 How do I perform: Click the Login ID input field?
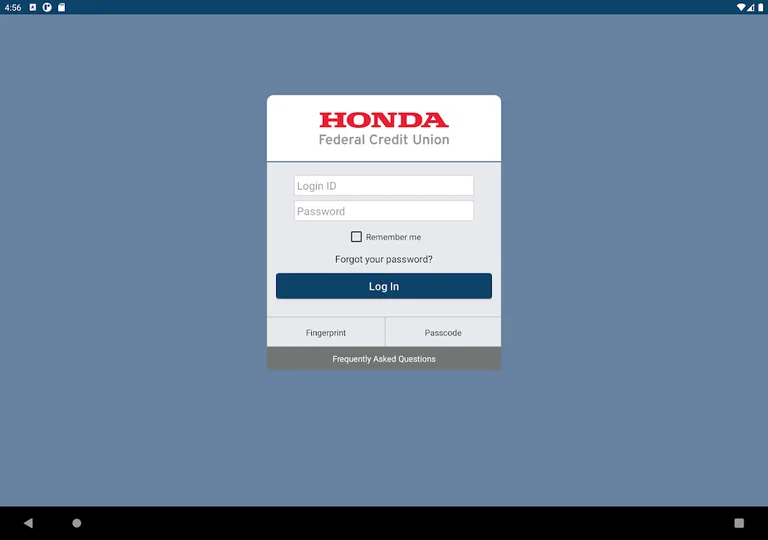tap(384, 186)
